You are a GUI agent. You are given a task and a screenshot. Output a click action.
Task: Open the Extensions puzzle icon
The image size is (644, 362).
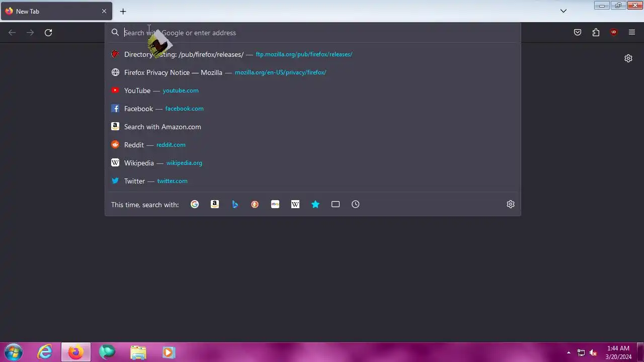tap(596, 33)
